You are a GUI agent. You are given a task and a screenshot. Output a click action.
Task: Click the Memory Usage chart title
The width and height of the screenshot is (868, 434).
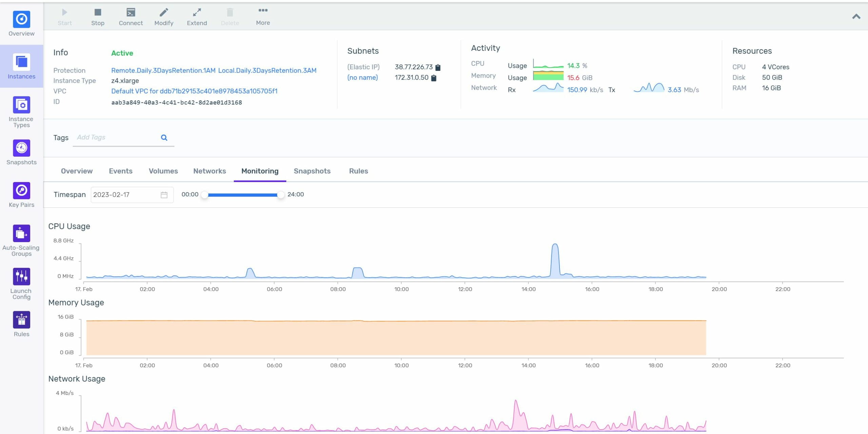(76, 303)
